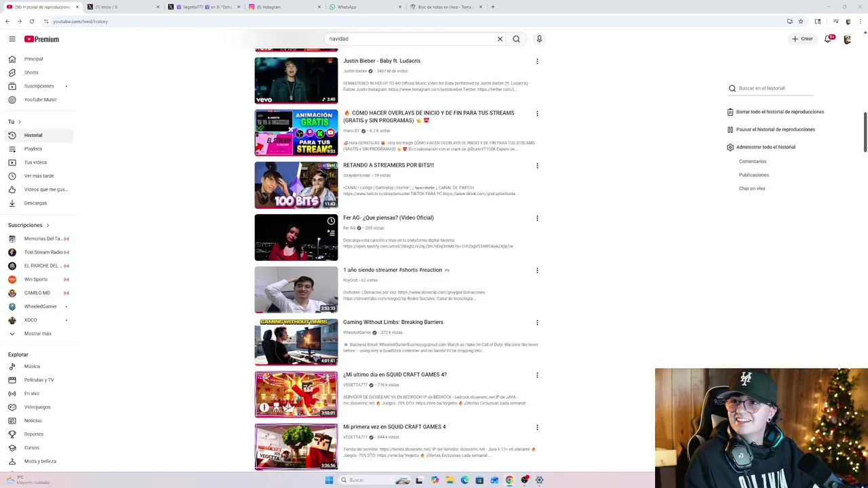Open Cursos in Explorar
The height and width of the screenshot is (488, 868).
point(38,447)
